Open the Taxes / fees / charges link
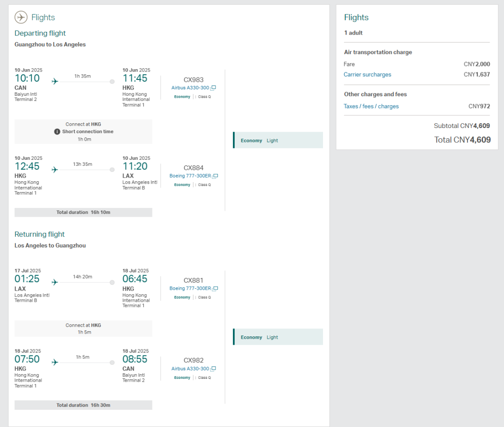This screenshot has width=504, height=427. tap(371, 107)
